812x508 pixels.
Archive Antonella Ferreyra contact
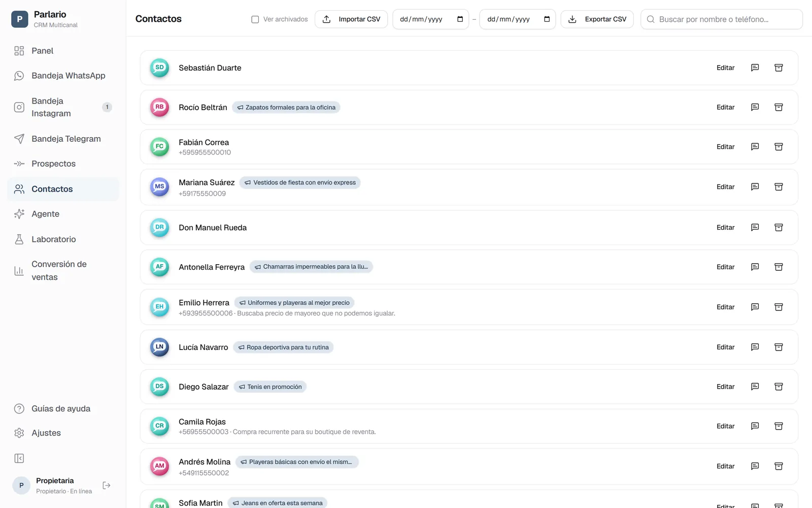pyautogui.click(x=779, y=267)
